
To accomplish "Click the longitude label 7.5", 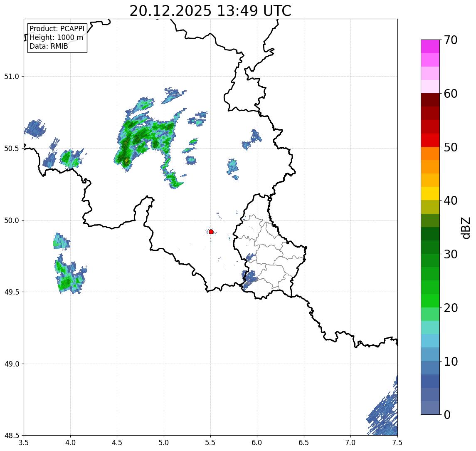I will coord(397,443).
